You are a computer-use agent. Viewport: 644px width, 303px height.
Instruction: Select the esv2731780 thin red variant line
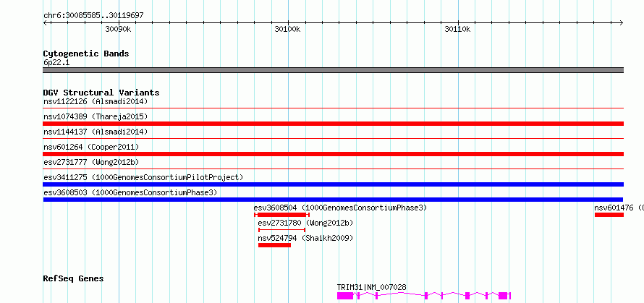(x=281, y=230)
